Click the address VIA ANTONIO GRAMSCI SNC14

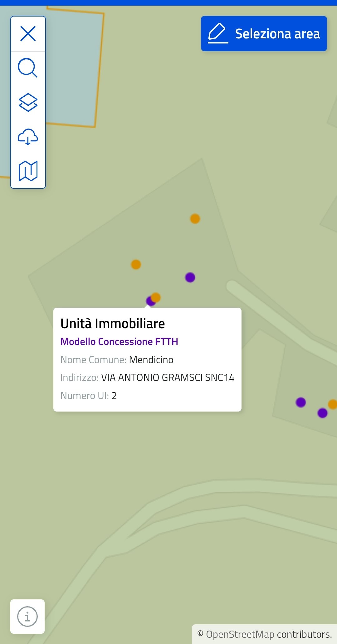pos(168,378)
